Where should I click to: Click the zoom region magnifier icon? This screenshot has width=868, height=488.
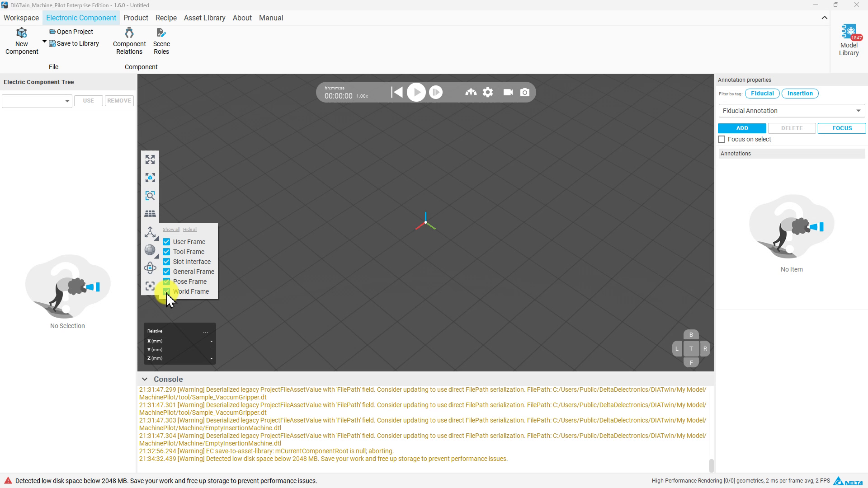(150, 196)
